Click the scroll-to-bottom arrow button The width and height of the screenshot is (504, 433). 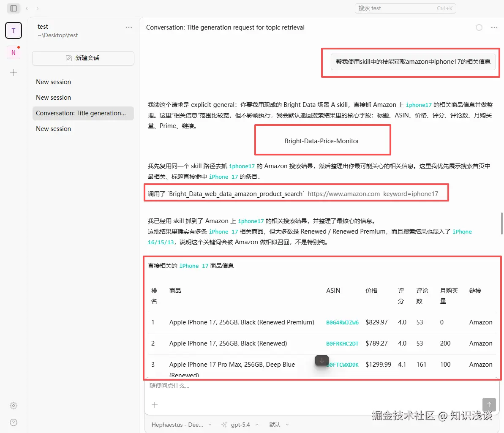tap(322, 360)
